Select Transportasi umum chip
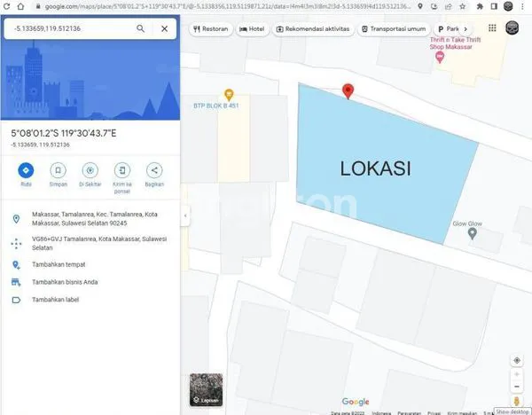Screen dimensions: 532x415 point(394,29)
